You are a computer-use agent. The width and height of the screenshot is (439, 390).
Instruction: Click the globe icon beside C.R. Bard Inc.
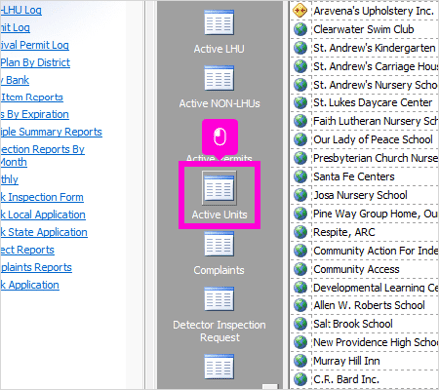pyautogui.click(x=300, y=379)
